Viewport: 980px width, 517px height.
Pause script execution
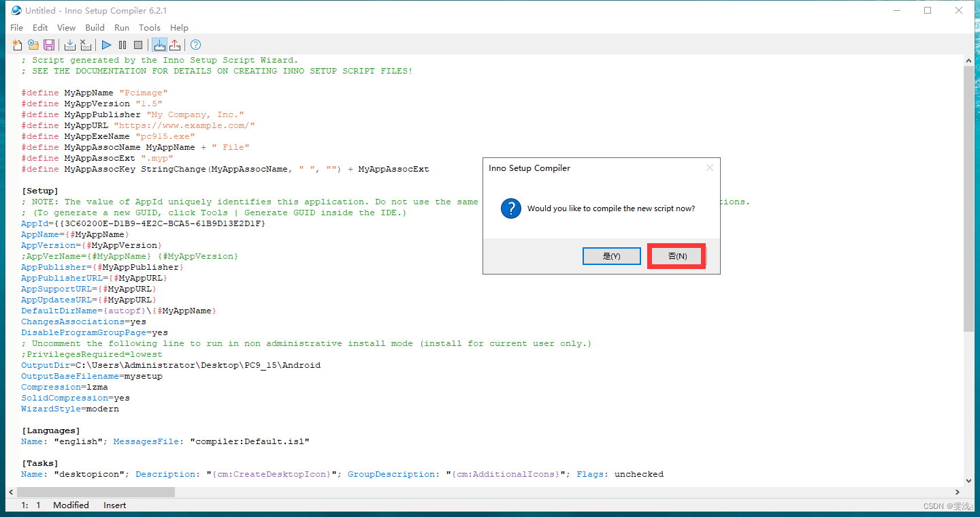(x=122, y=44)
